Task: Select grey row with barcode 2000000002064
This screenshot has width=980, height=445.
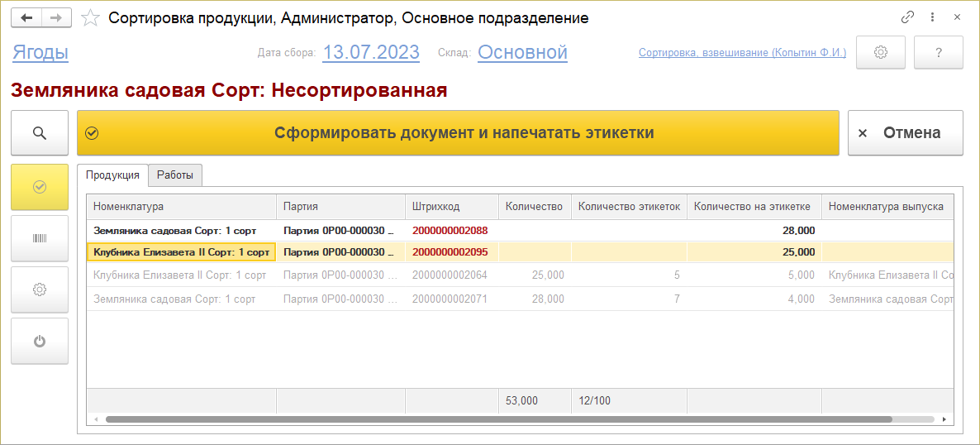Action: pos(520,275)
